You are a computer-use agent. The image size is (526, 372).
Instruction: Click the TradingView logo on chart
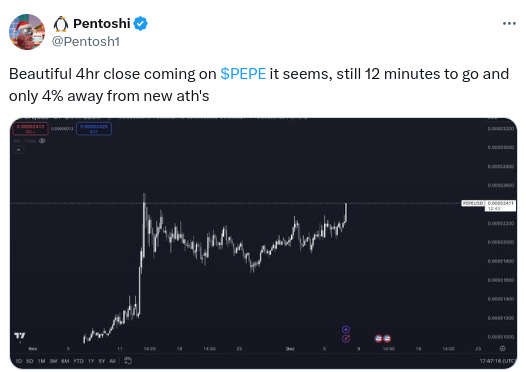(x=19, y=335)
